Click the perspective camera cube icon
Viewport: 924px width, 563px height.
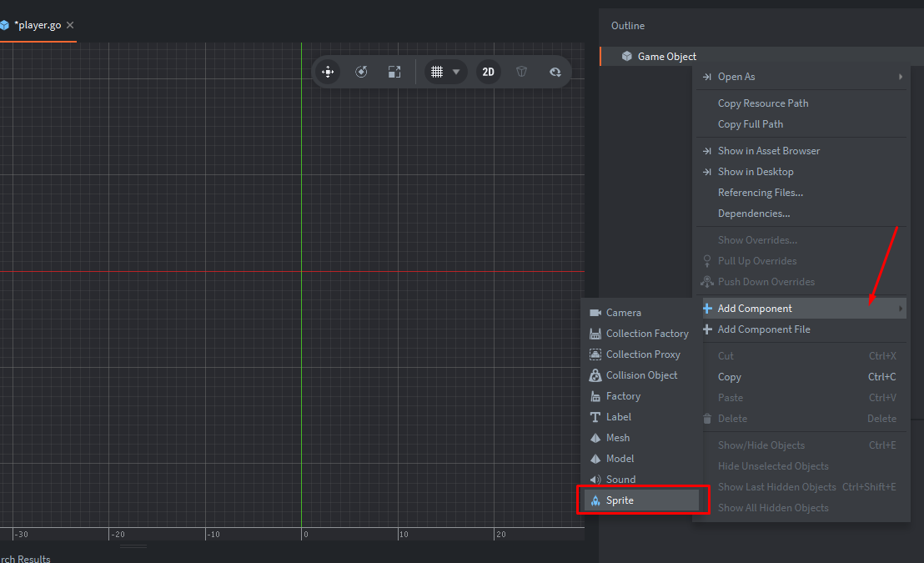522,72
